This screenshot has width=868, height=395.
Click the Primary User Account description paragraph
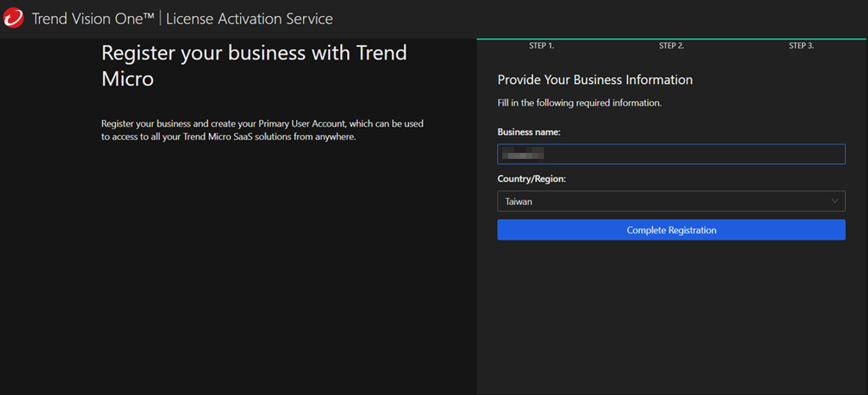click(262, 130)
